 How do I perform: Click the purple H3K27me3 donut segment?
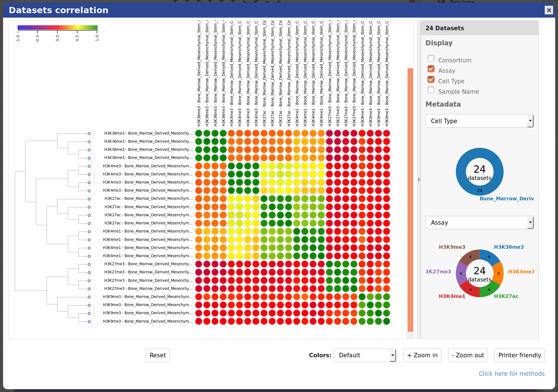coord(461,273)
